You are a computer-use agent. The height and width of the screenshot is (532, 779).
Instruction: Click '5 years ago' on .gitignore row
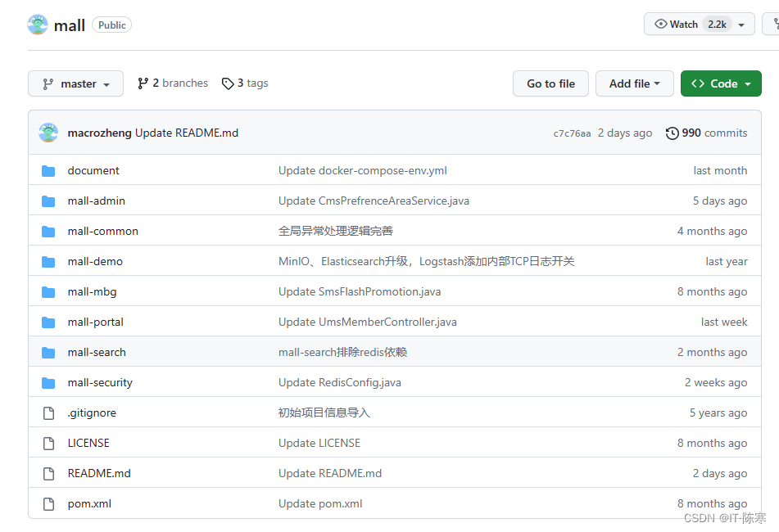coord(718,413)
